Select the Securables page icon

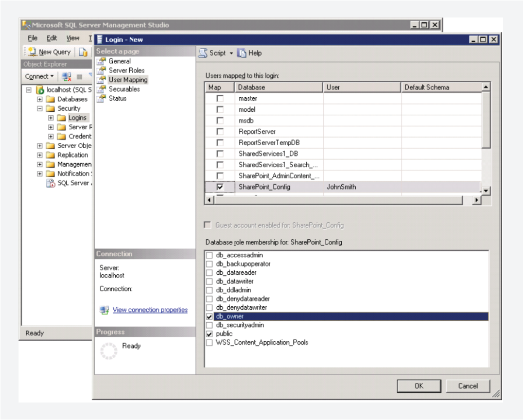pyautogui.click(x=101, y=89)
